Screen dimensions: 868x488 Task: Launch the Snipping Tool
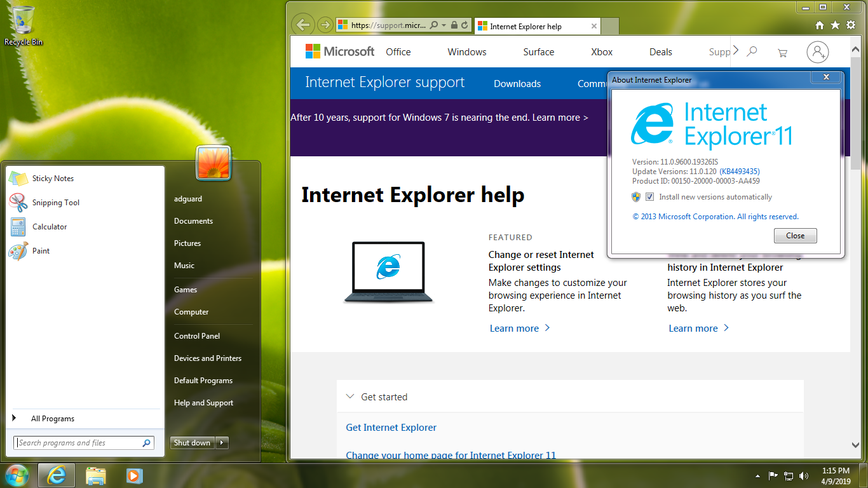[x=85, y=203]
